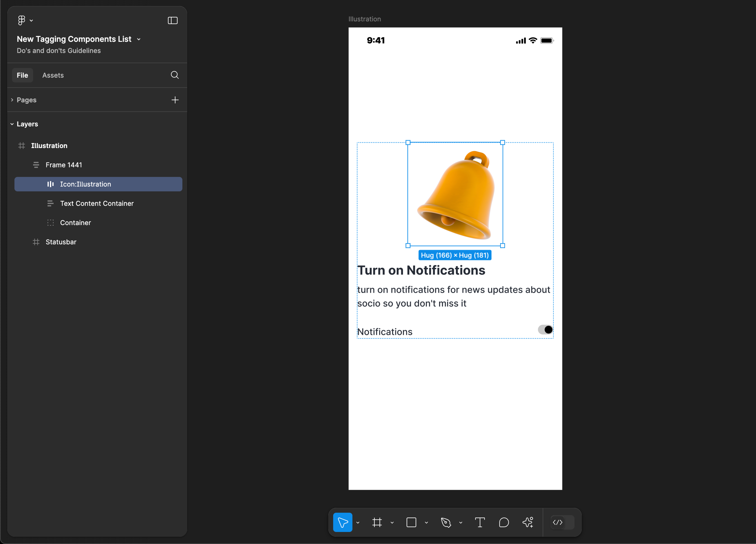Select the Statusbar layer
756x544 pixels.
coord(98,242)
